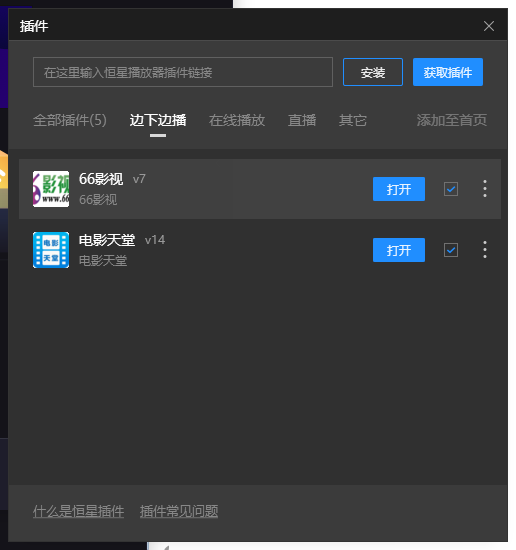Click the 安装 button
516x550 pixels.
[373, 72]
